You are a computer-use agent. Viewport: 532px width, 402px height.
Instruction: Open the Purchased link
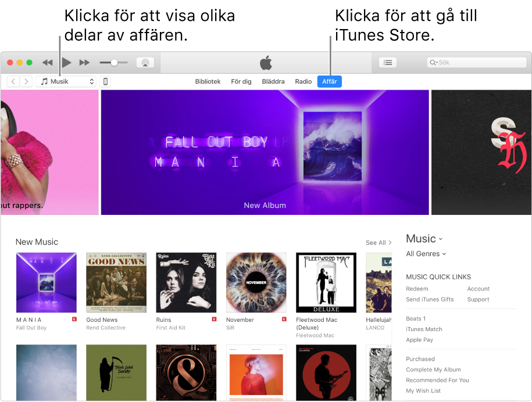click(x=420, y=359)
